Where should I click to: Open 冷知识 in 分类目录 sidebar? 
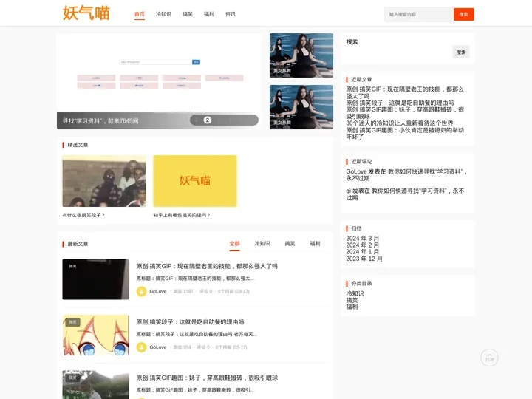(355, 293)
